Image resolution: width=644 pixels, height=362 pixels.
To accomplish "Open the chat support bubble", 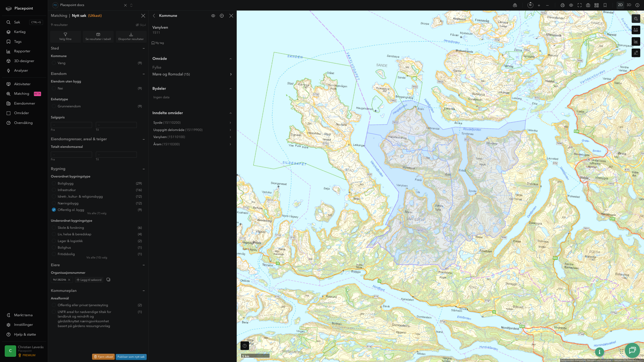I will pyautogui.click(x=632, y=350).
